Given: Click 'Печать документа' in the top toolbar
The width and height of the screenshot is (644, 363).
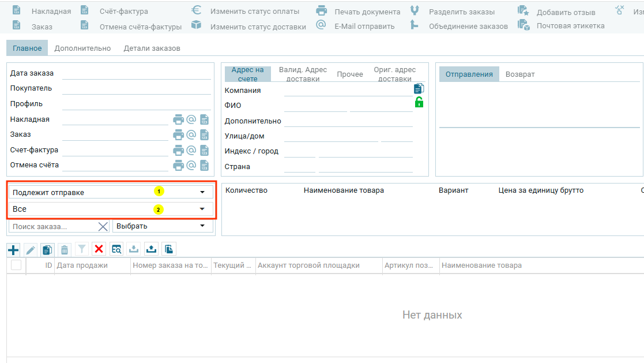Looking at the screenshot, I should (367, 12).
